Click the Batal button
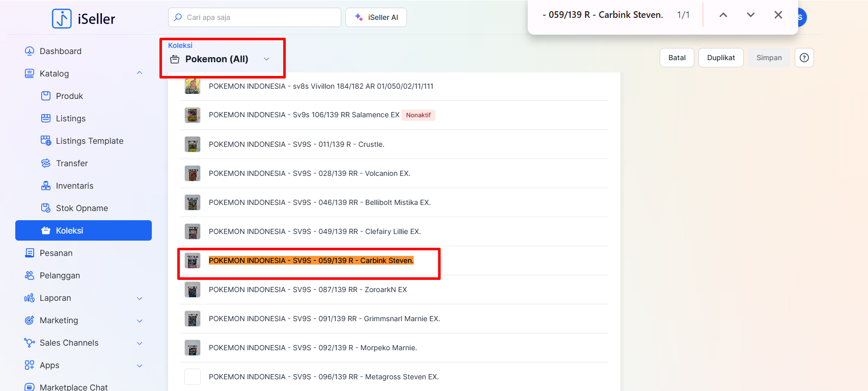 [677, 58]
